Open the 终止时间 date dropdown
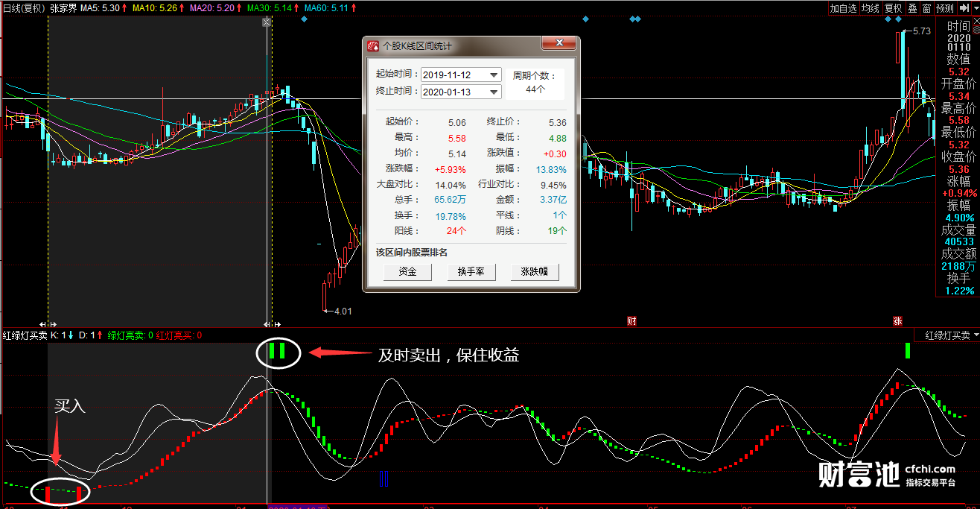This screenshot has height=509, width=980. click(494, 92)
